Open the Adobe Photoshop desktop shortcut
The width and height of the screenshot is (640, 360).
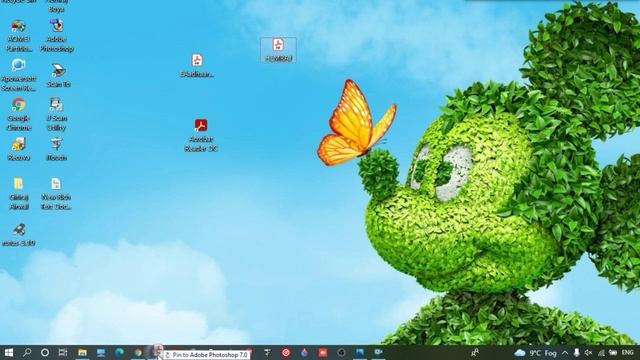(56, 36)
